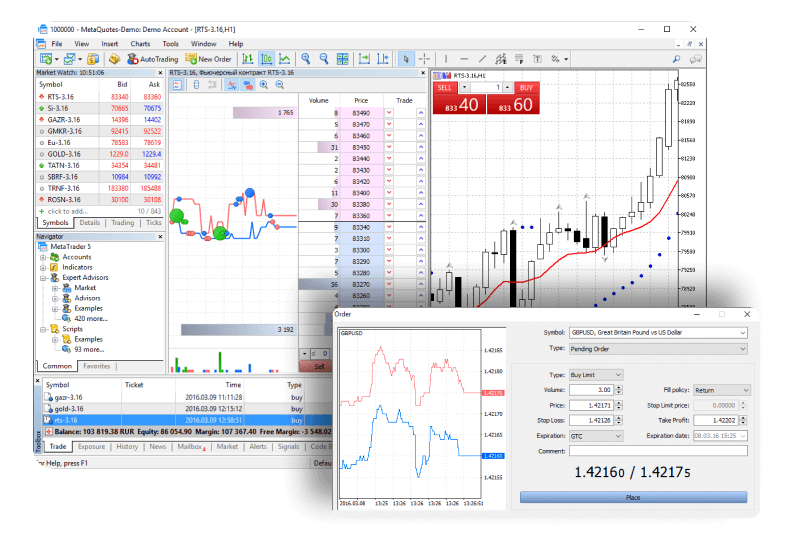Expand the Accounts node in Navigator

[43, 258]
